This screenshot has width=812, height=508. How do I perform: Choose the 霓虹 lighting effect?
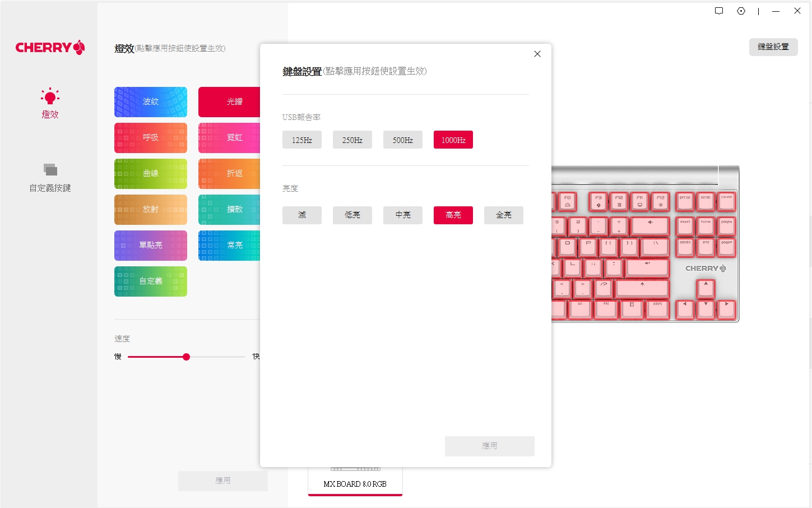pos(229,138)
